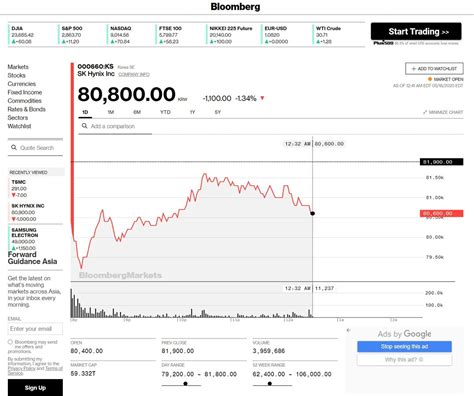474x396 pixels.
Task: Select the 5Y chart range tab
Action: point(218,112)
